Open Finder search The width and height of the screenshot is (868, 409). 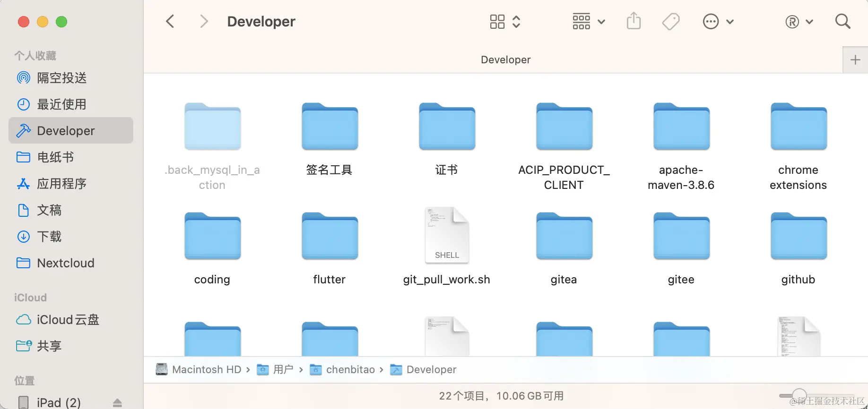(843, 21)
